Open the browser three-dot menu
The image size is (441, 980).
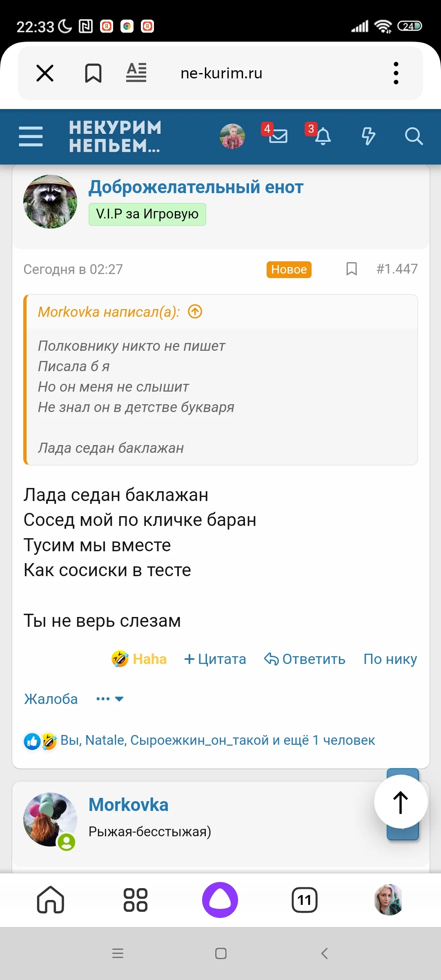click(x=395, y=73)
